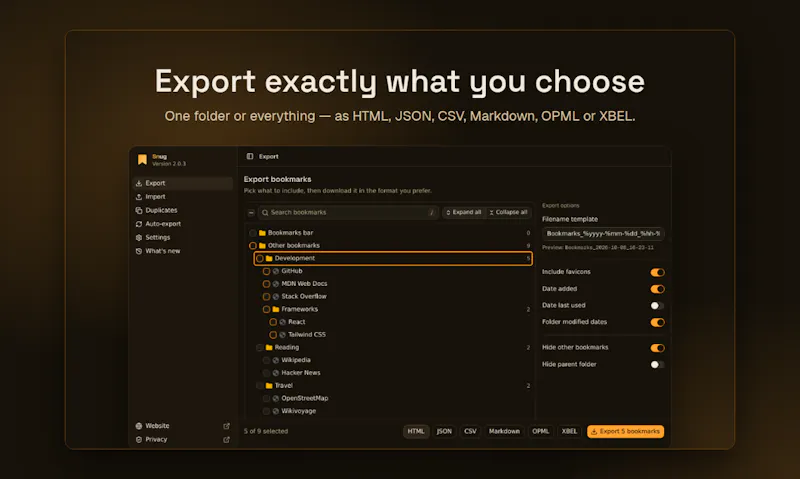Open Auto-export in the sidebar

point(183,224)
